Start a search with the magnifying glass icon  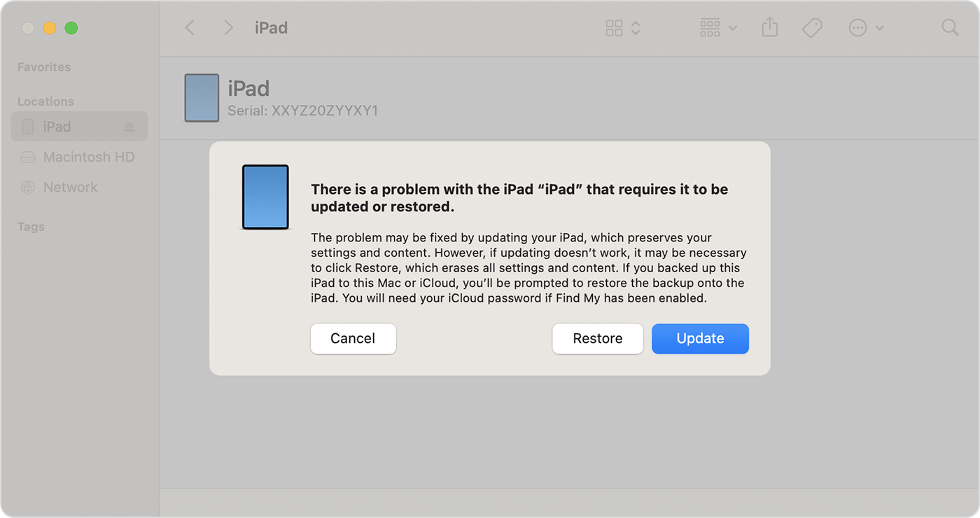[950, 27]
